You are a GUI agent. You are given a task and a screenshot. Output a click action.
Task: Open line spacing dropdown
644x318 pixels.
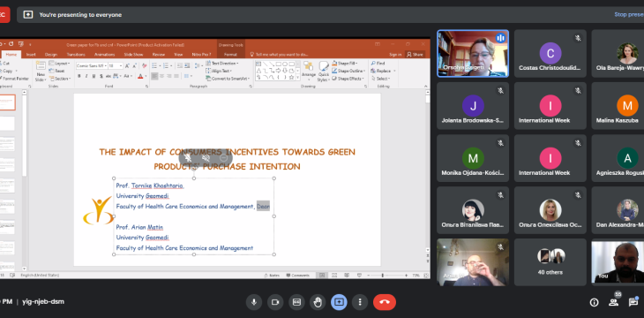tap(198, 66)
